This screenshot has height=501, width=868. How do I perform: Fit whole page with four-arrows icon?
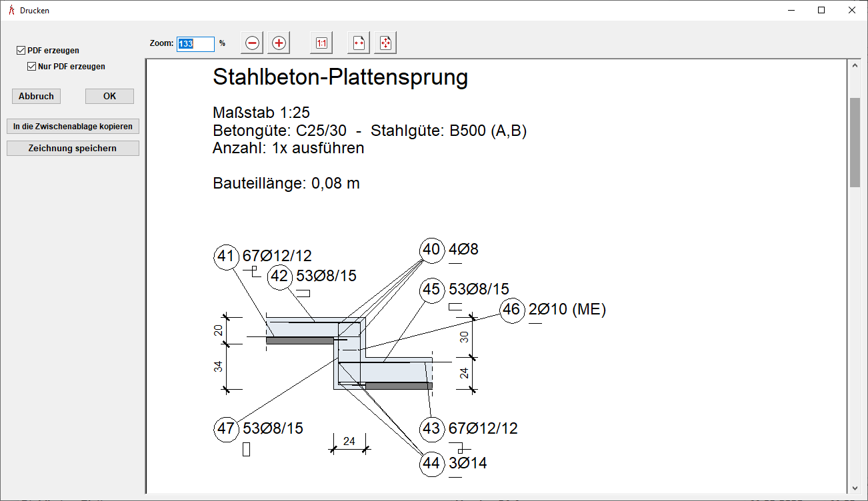point(385,43)
